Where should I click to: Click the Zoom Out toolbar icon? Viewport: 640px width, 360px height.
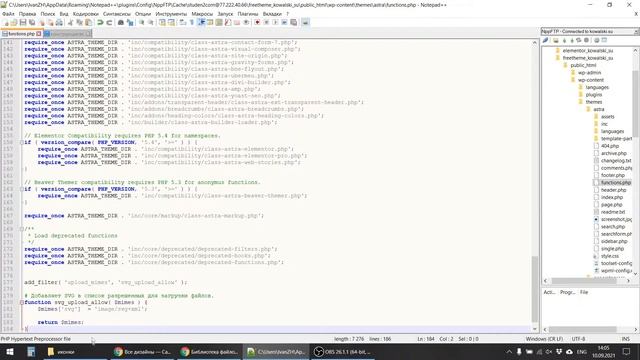tap(151, 22)
